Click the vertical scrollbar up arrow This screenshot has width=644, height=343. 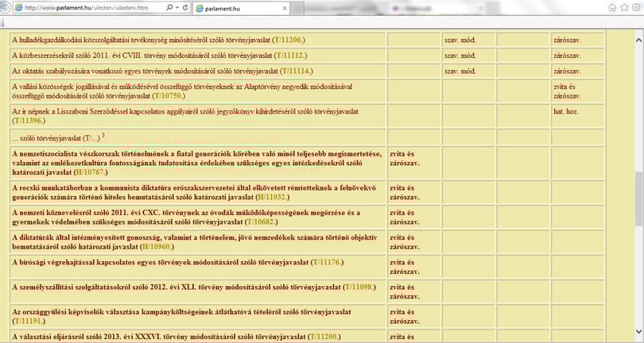[638, 40]
